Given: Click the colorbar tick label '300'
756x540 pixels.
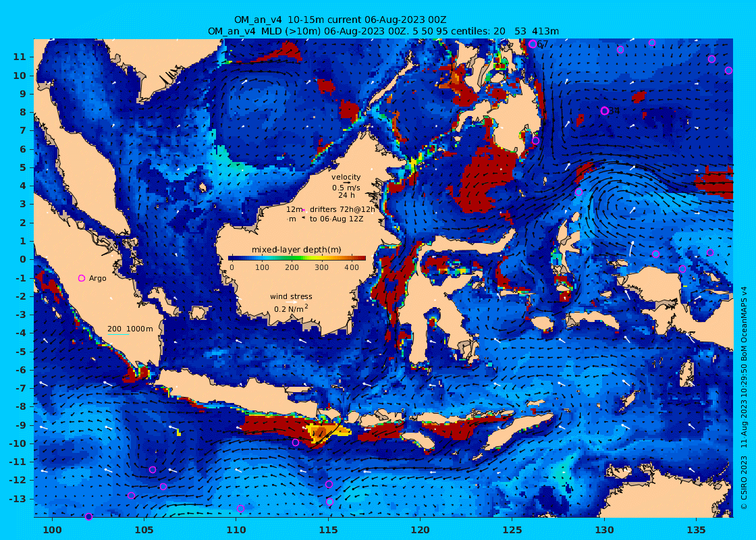Looking at the screenshot, I should click(322, 267).
